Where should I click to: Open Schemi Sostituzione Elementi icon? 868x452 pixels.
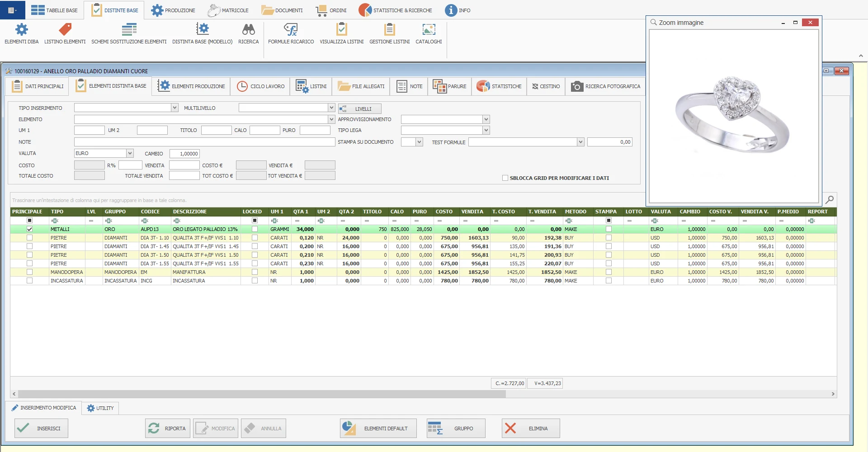(x=129, y=30)
